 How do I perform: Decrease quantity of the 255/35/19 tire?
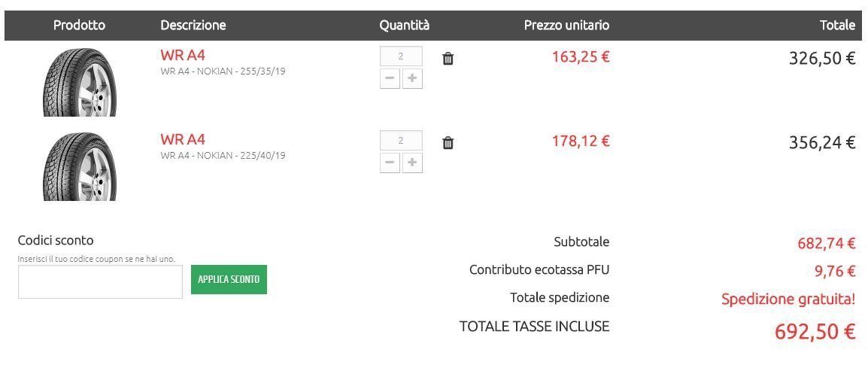coord(390,79)
